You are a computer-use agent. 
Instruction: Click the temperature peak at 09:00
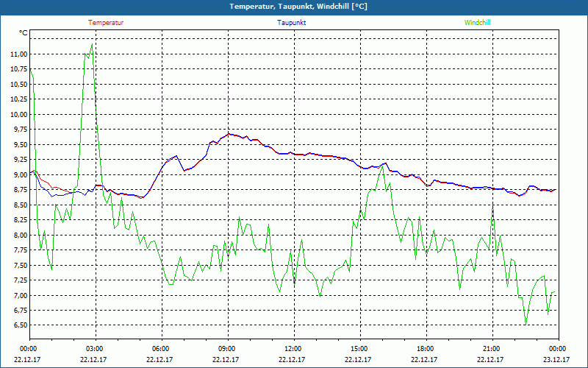click(228, 134)
